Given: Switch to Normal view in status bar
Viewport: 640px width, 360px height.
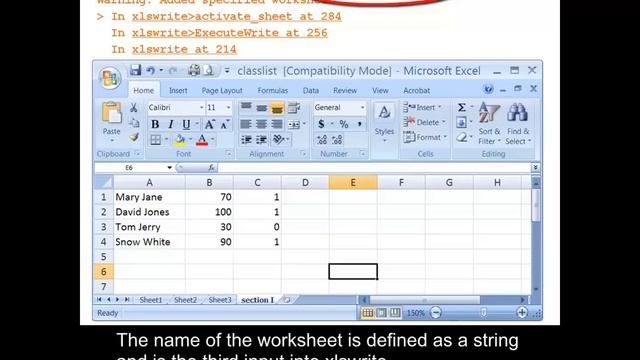Looking at the screenshot, I should point(367,313).
